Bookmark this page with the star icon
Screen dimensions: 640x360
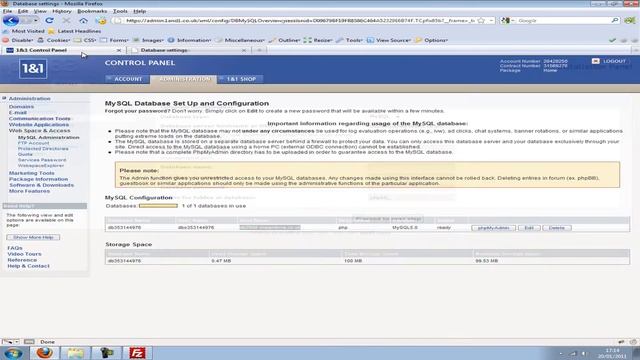pos(481,20)
